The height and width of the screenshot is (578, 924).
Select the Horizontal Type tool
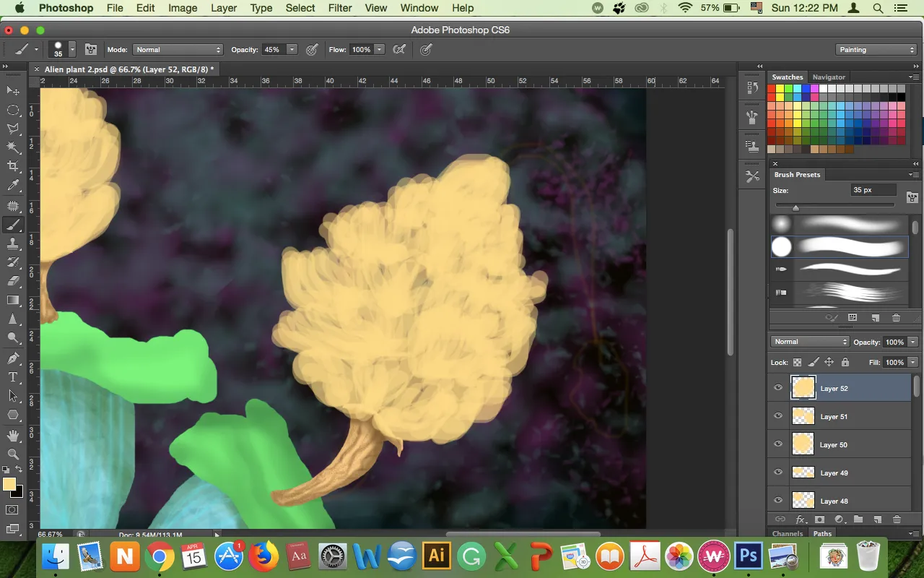coord(13,377)
